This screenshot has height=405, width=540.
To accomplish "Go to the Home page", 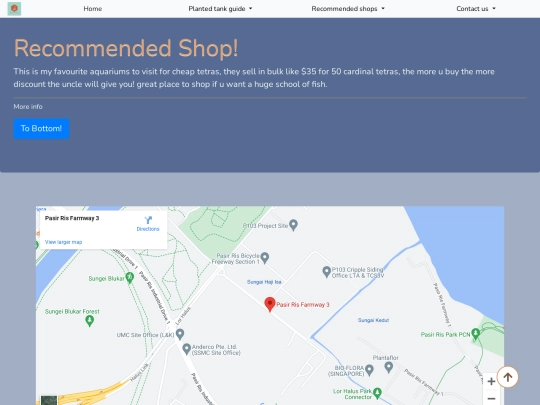I will pos(93,9).
